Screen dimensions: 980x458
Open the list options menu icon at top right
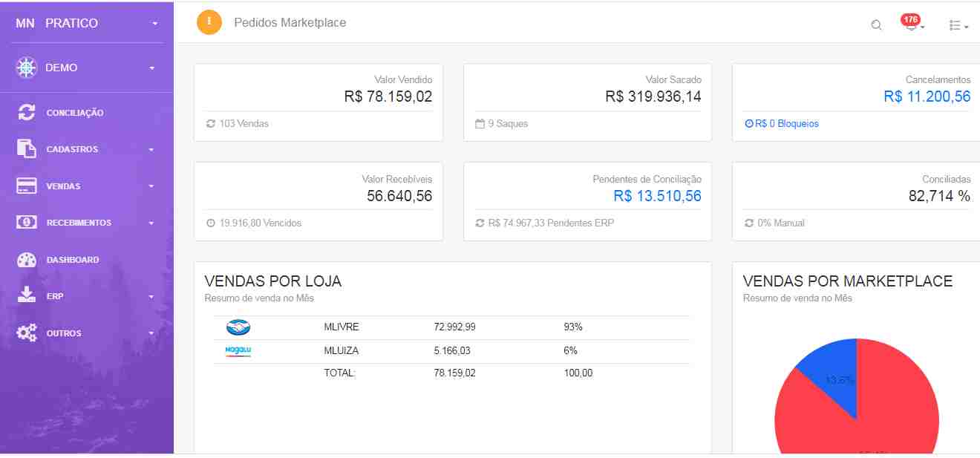(x=958, y=25)
